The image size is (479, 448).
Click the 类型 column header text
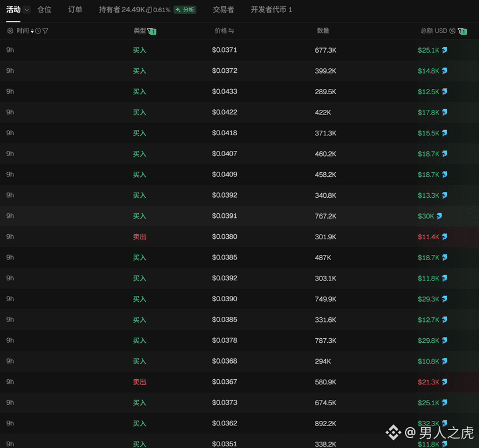[x=140, y=31]
